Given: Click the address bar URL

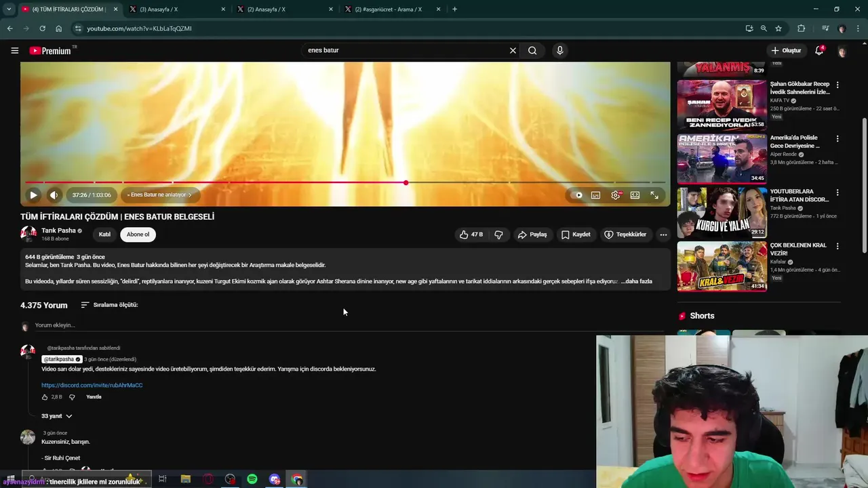Looking at the screenshot, I should (x=139, y=28).
